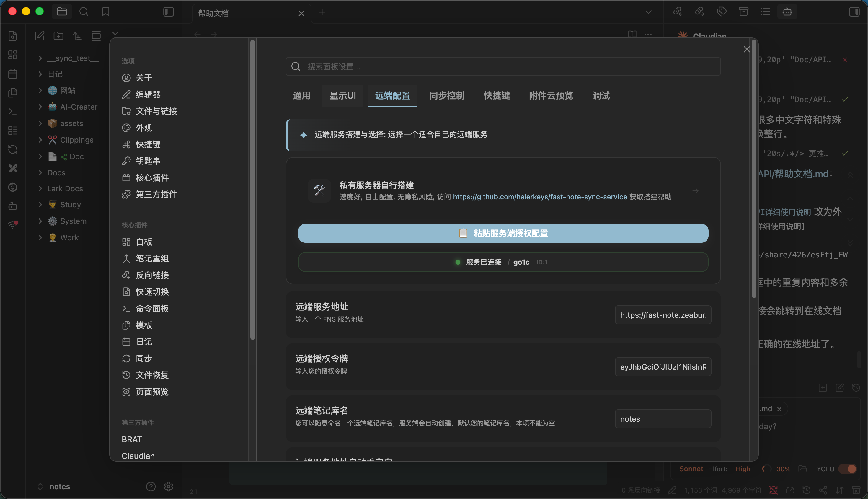Open command palette ribbon icon
868x499 pixels.
point(13,111)
